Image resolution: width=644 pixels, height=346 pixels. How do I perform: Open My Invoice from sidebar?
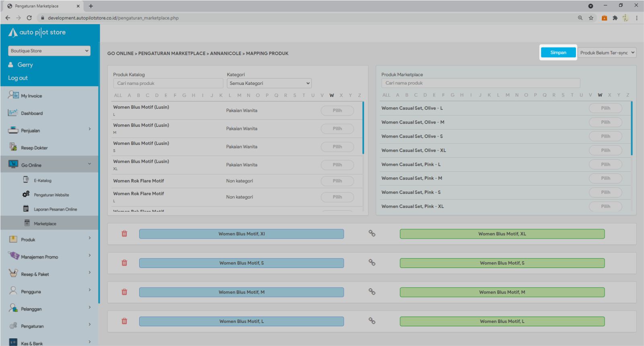31,96
